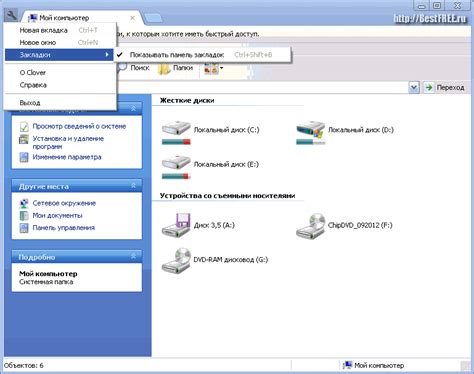Select DVD-RAM дисковод (G:) drive icon
Image resolution: width=474 pixels, height=374 pixels.
click(176, 260)
